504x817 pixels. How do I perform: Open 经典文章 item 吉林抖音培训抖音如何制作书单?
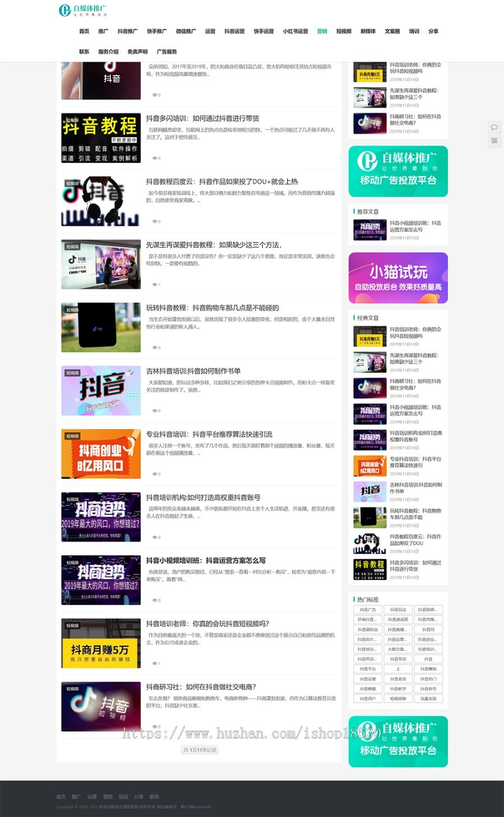tap(416, 488)
